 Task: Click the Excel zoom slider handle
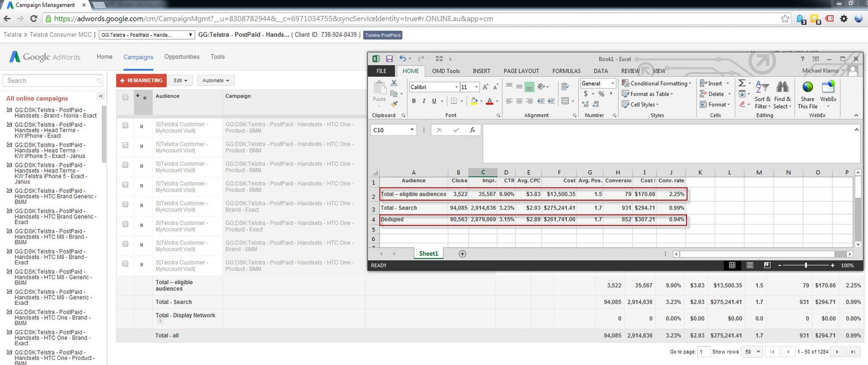(x=806, y=265)
